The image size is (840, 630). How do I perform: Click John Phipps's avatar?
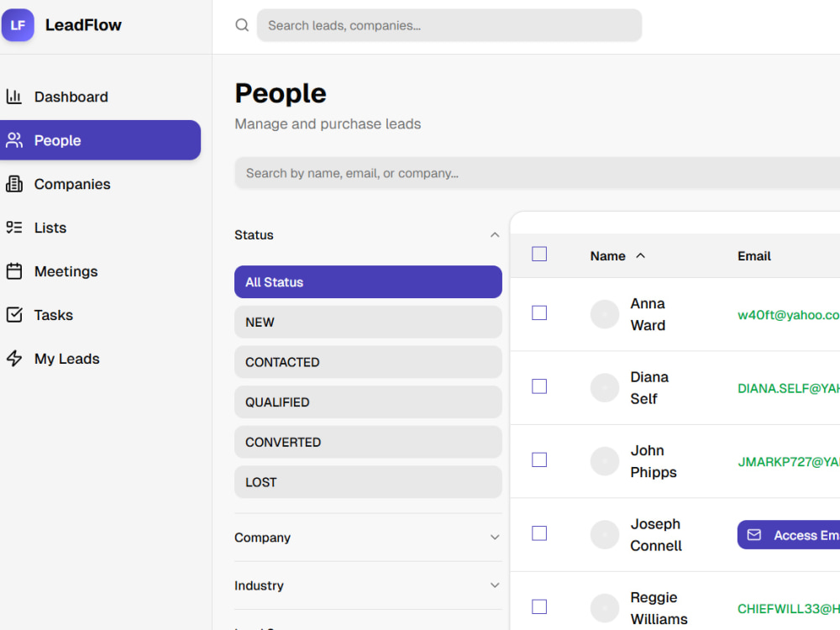605,460
